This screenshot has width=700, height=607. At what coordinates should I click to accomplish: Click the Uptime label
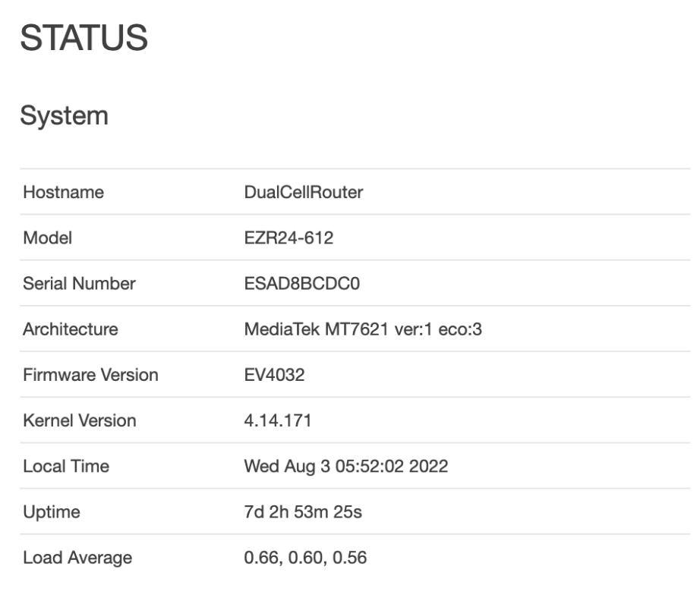52,512
